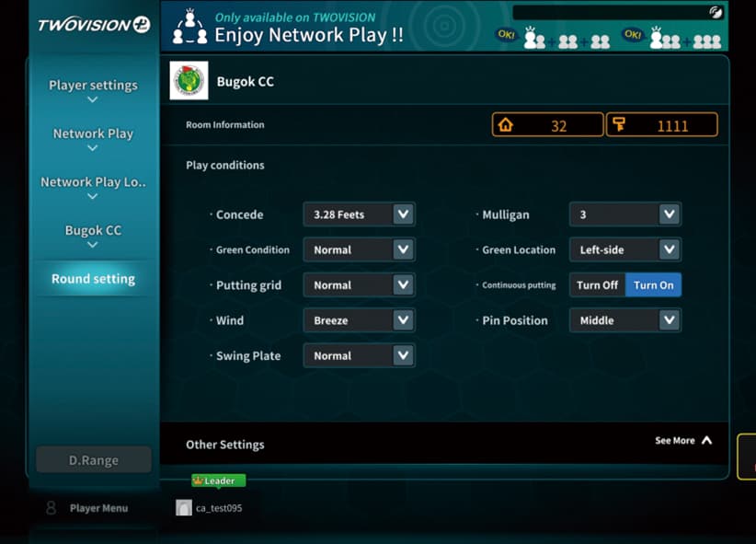Image resolution: width=756 pixels, height=544 pixels.
Task: Click the Bugok CC course logo
Action: tap(189, 81)
